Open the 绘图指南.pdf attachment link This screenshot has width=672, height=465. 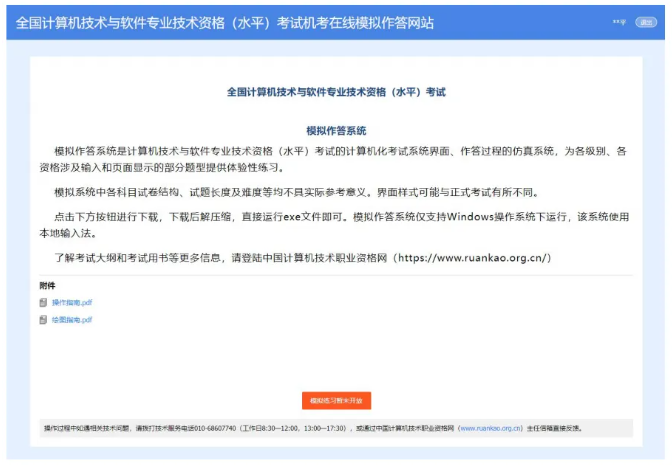72,320
